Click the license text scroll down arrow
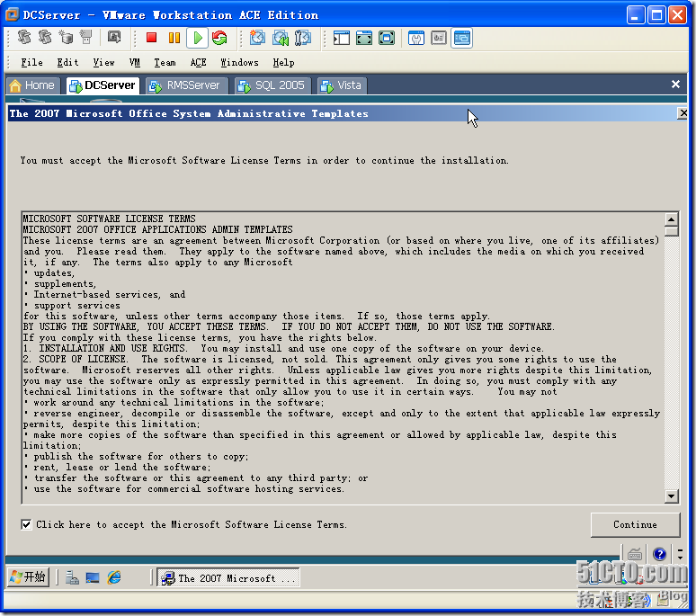696x616 pixels. [x=672, y=496]
